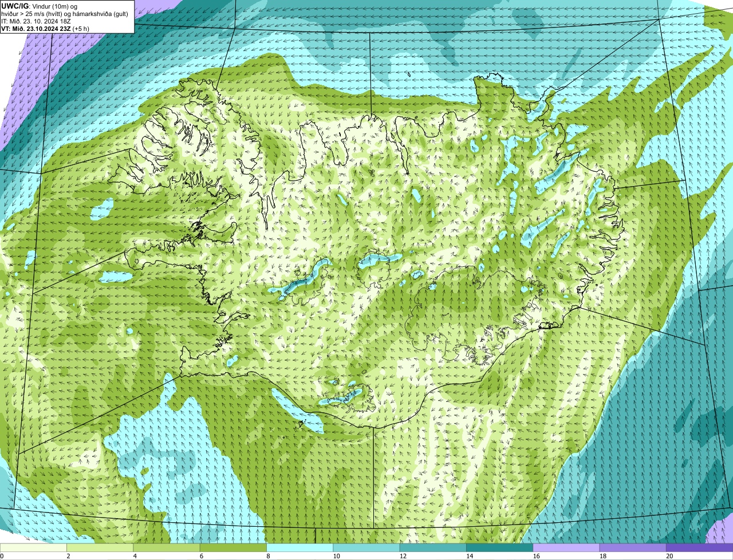Click the 0–2 m/s pale yellow scale swatch
Screen dimensions: 733x560
33,547
